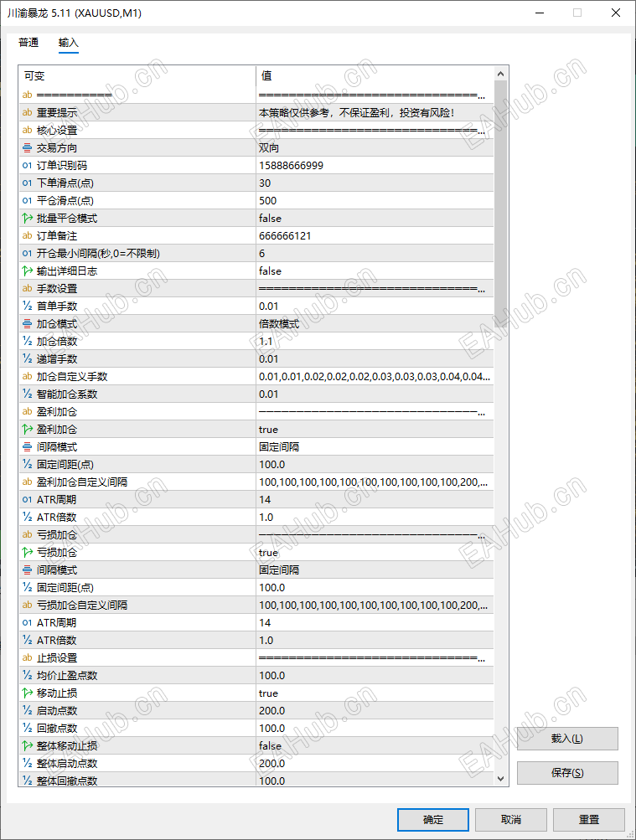636x840 pixels.
Task: Select the 重要提示 warning text value
Action: point(356,112)
